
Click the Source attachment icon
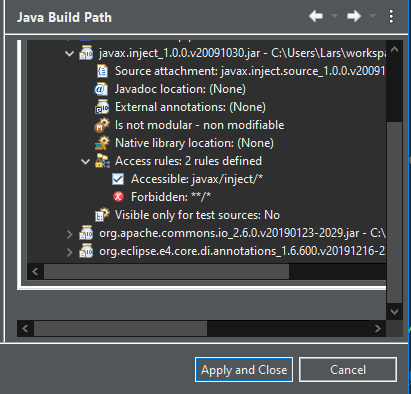[x=102, y=71]
